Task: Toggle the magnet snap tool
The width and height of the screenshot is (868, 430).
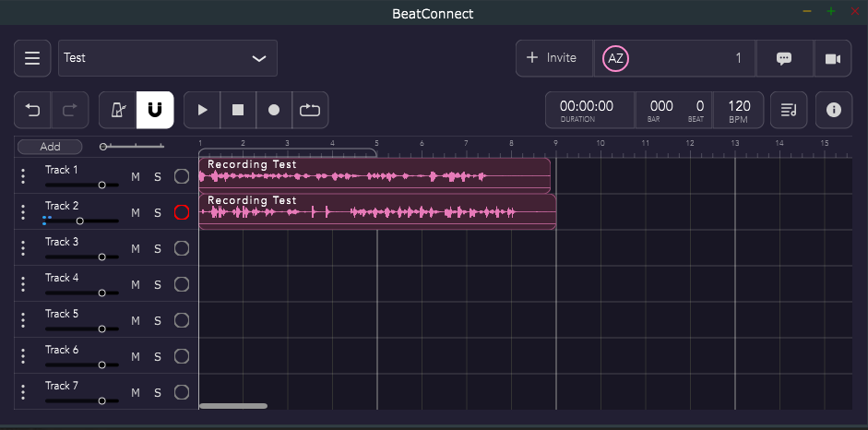Action: coord(155,110)
